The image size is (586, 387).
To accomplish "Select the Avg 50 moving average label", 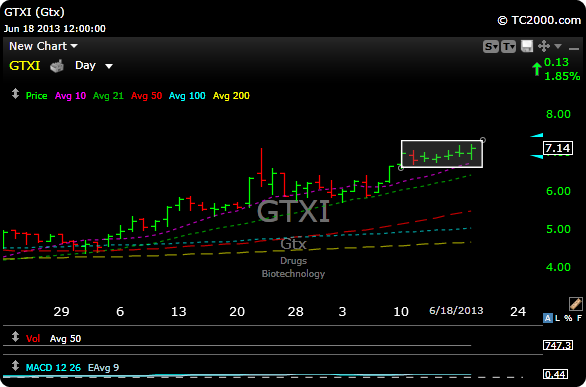I will (x=146, y=96).
